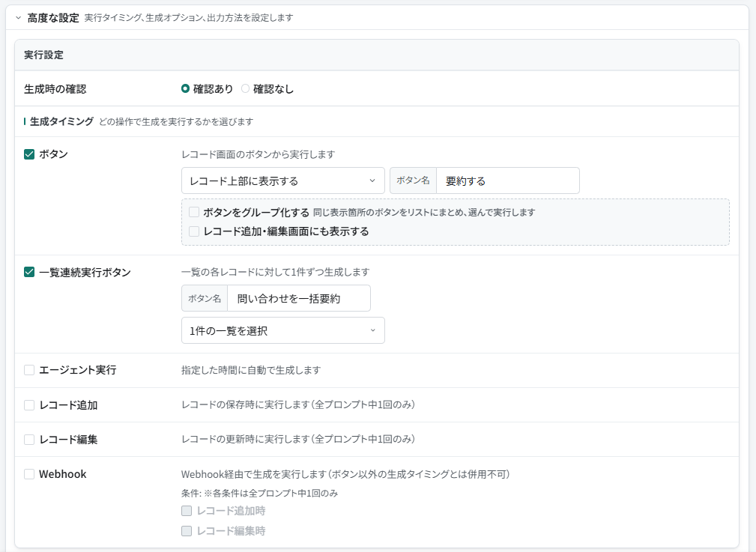The height and width of the screenshot is (552, 756).
Task: Enable the レコード編集 timing checkbox
Action: coord(29,440)
